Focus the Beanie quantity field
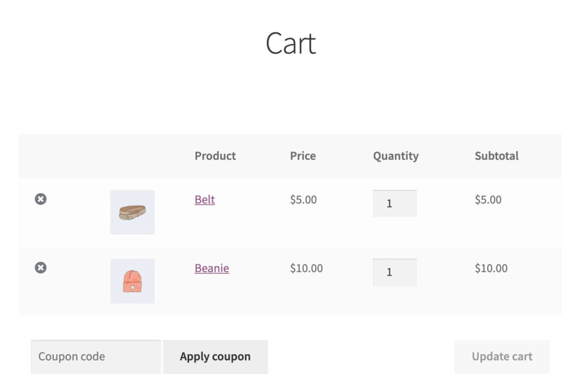 coord(394,272)
